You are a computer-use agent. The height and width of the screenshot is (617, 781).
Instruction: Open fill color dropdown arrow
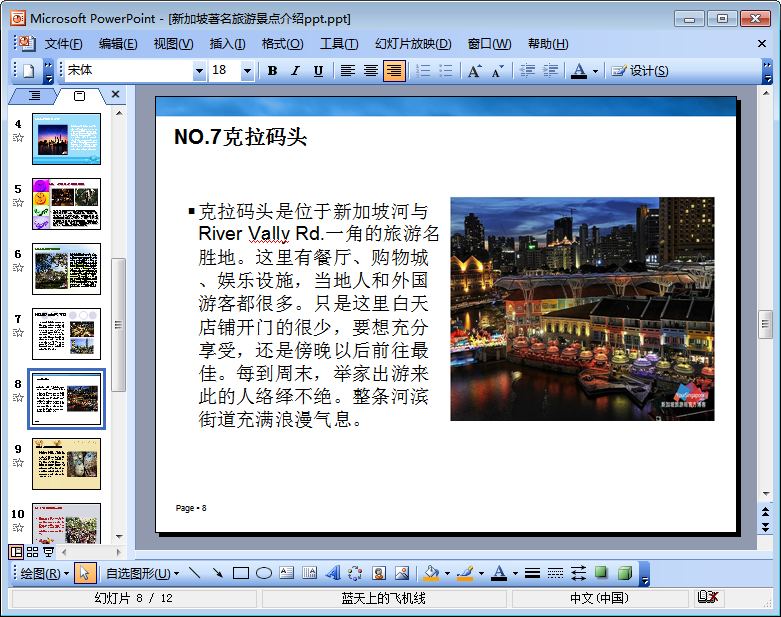[447, 574]
